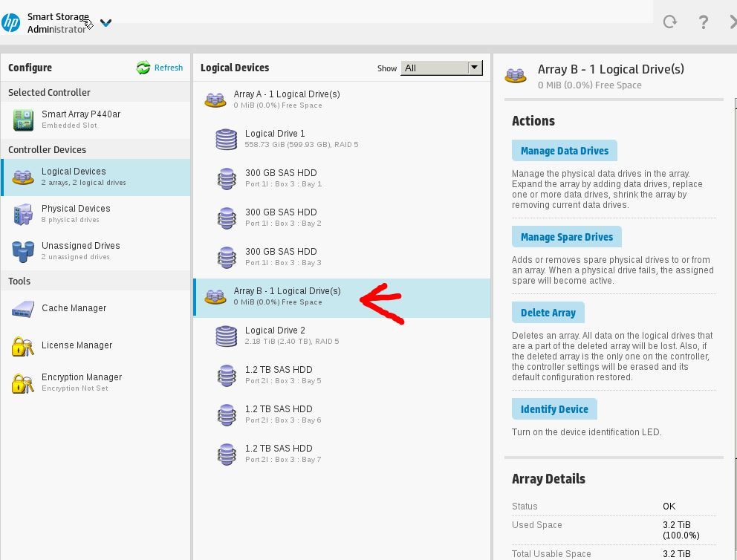Click the Delete Array button
The height and width of the screenshot is (560, 737).
548,313
